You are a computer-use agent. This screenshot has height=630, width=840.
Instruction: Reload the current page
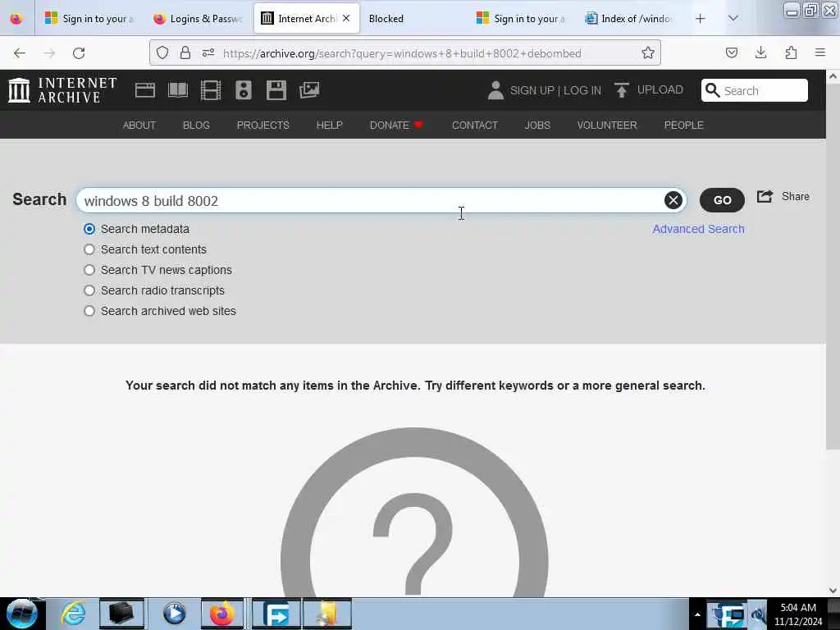[79, 53]
